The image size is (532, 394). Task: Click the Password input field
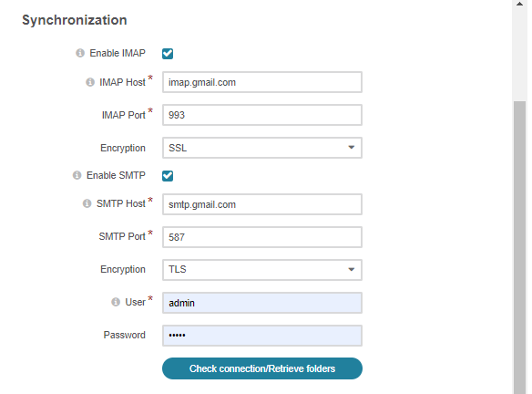(x=262, y=336)
